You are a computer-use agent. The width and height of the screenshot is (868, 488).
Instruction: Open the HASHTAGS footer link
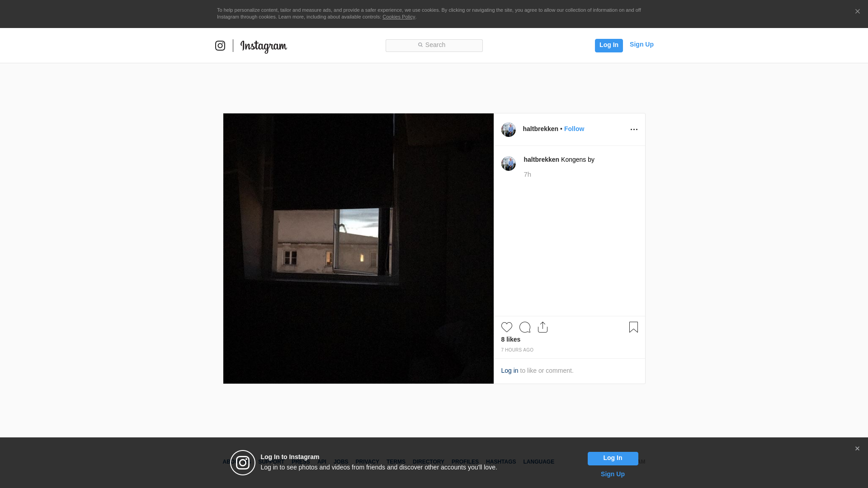pos(501,462)
